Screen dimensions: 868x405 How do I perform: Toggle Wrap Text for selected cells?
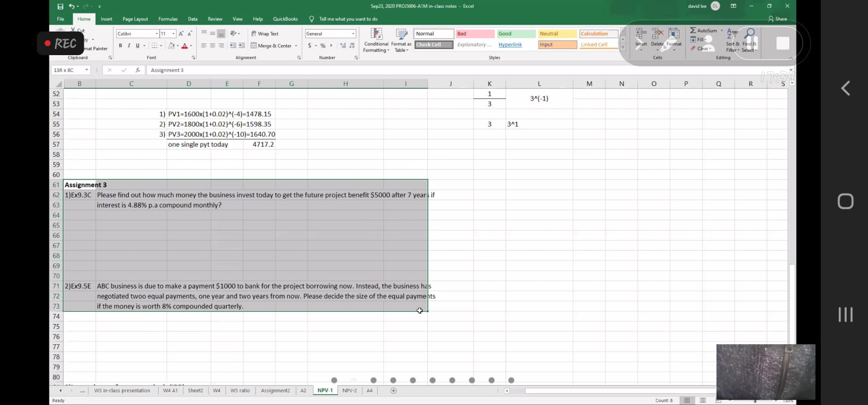coord(265,34)
